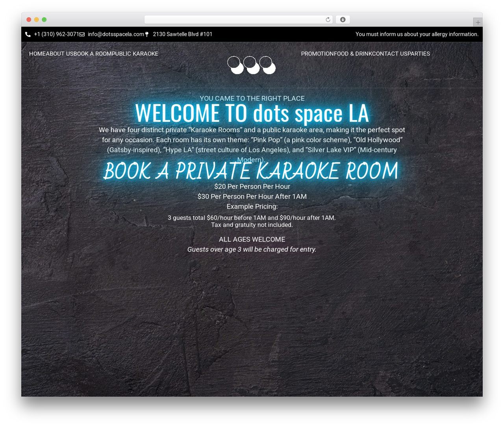Screen dimensions: 504x427
Task: Email info@dotsspacela.com via the link
Action: pyautogui.click(x=116, y=34)
